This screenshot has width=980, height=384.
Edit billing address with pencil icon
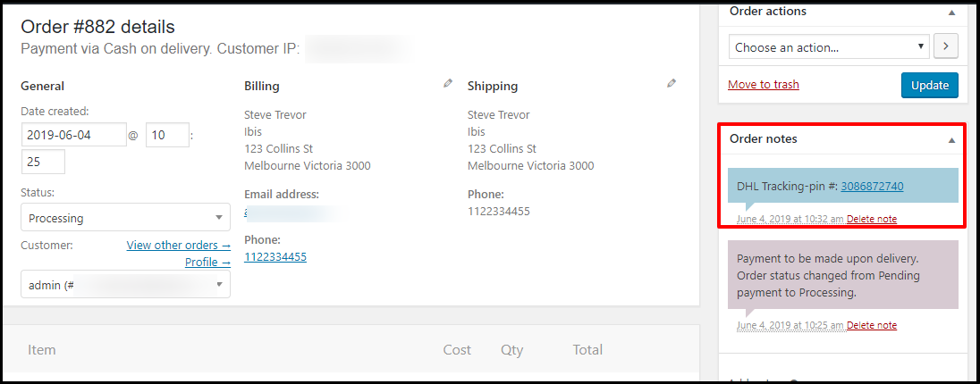(447, 83)
